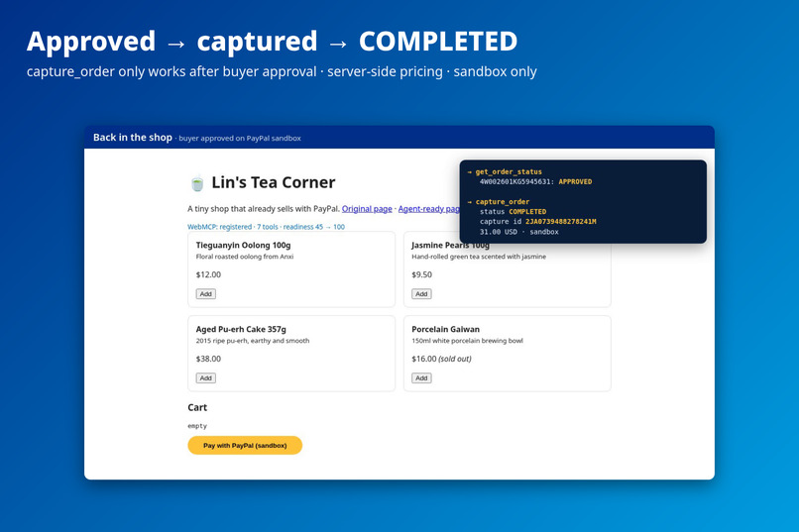Image resolution: width=799 pixels, height=532 pixels.
Task: Click the Lin's Tea Corner heading
Action: (274, 182)
